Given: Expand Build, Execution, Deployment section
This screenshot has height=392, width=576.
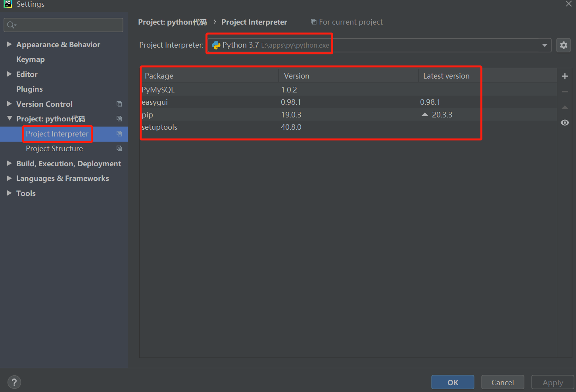Looking at the screenshot, I should click(x=9, y=163).
